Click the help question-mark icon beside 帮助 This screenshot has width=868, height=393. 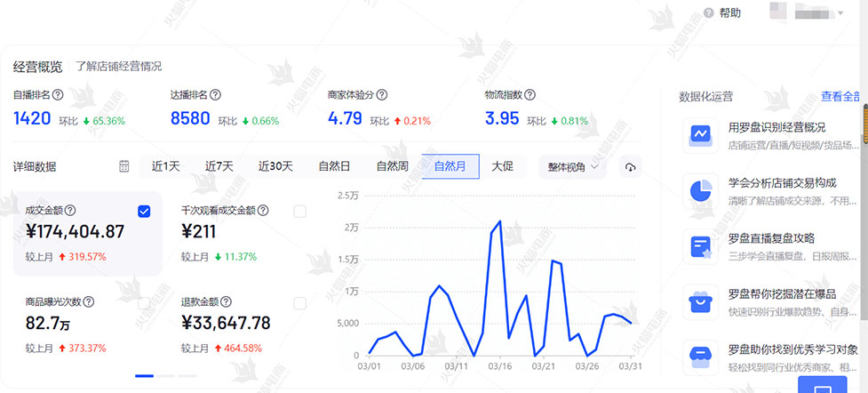(709, 13)
